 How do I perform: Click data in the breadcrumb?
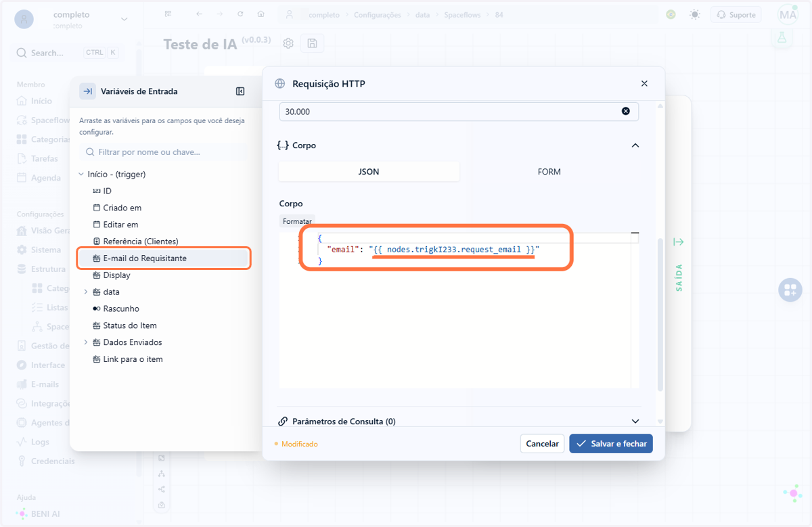click(x=422, y=14)
